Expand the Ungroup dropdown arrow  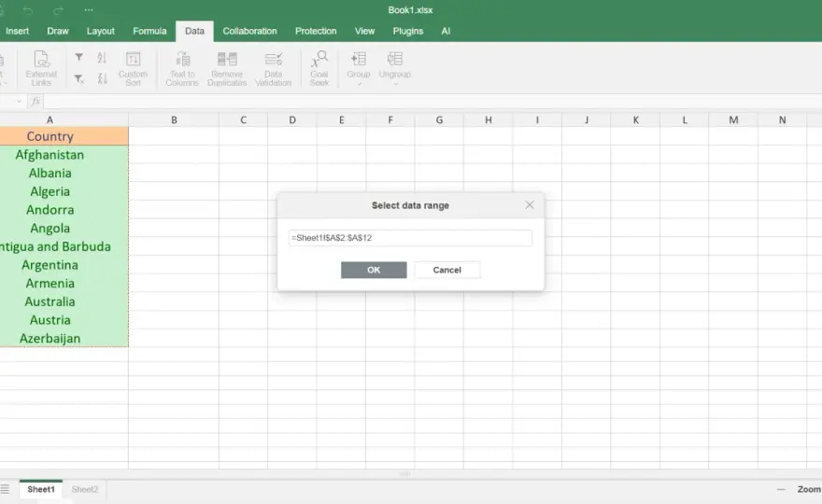click(395, 84)
